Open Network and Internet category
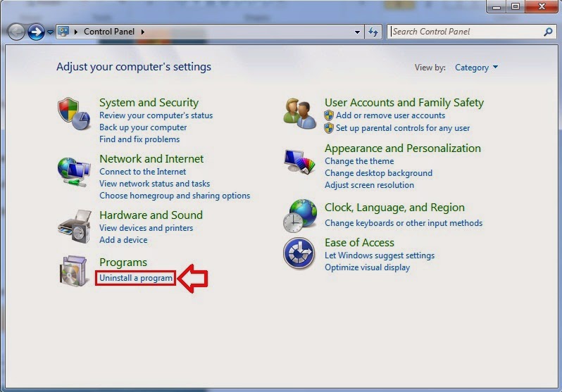 (151, 159)
